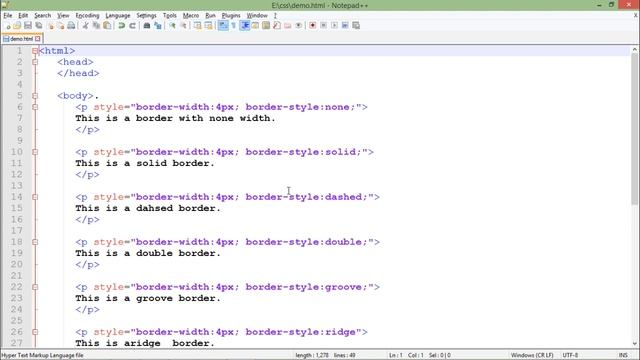Click the Open file toolbar icon

[x=17, y=25]
